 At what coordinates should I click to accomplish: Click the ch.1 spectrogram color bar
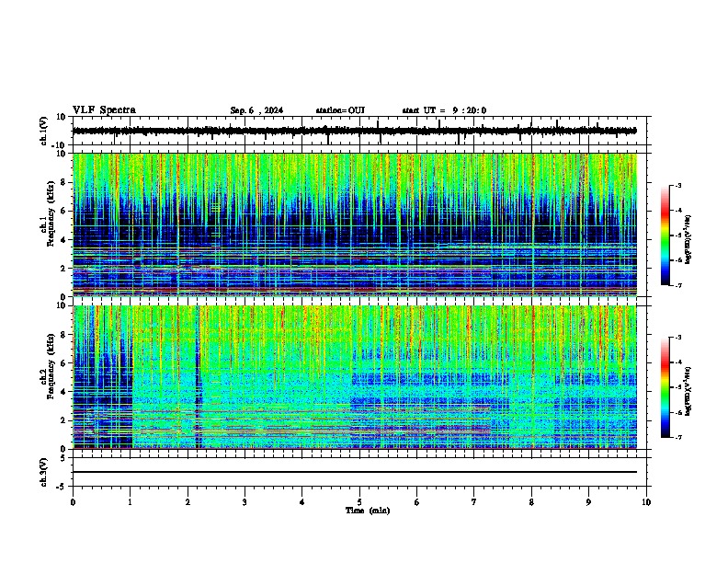(665, 236)
